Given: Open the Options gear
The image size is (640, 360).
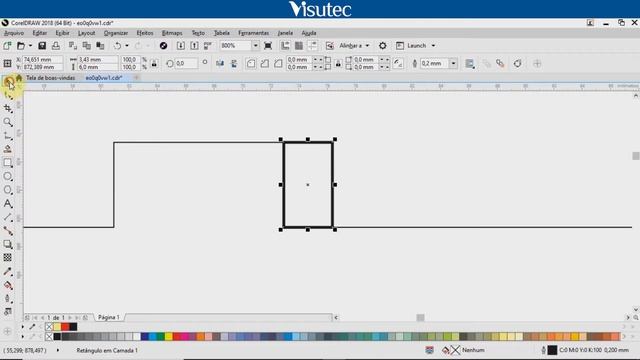Looking at the screenshot, I should click(382, 46).
